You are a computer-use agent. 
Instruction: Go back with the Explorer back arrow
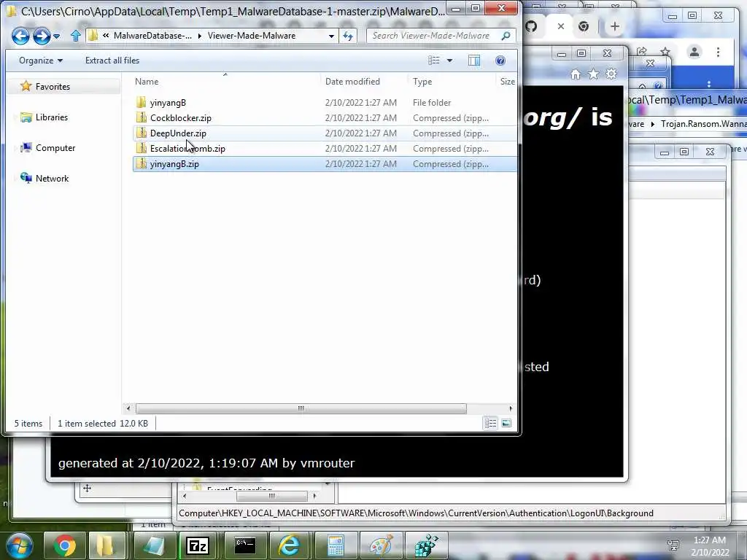[x=20, y=36]
